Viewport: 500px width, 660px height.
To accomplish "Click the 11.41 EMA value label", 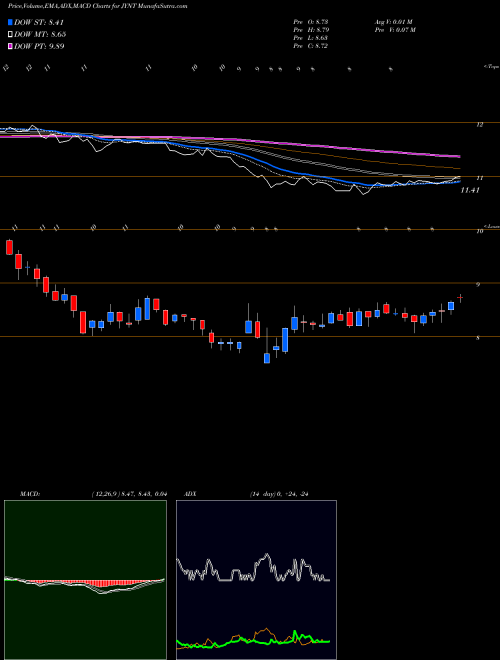I will (470, 190).
